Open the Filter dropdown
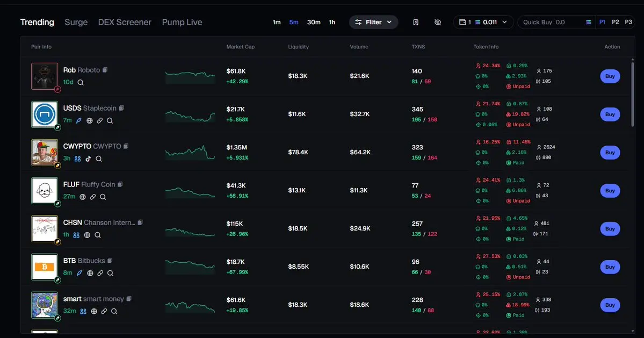 click(x=373, y=22)
